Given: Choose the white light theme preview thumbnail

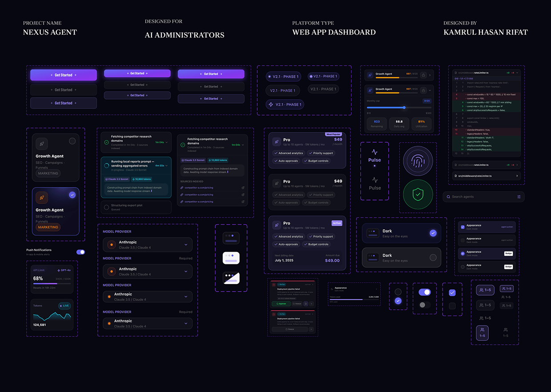Looking at the screenshot, I should (x=231, y=258).
